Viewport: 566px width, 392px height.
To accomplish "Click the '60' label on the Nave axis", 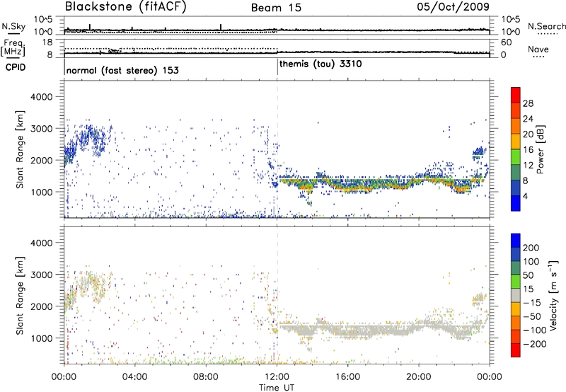I will 506,42.
